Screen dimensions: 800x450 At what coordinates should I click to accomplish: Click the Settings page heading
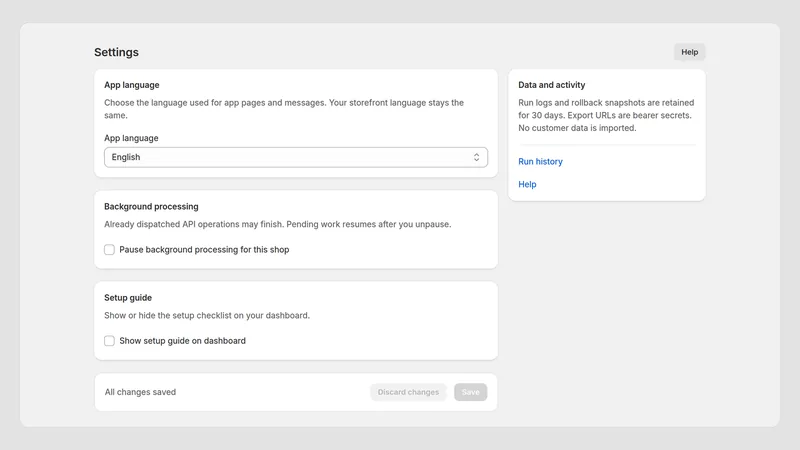pos(116,52)
